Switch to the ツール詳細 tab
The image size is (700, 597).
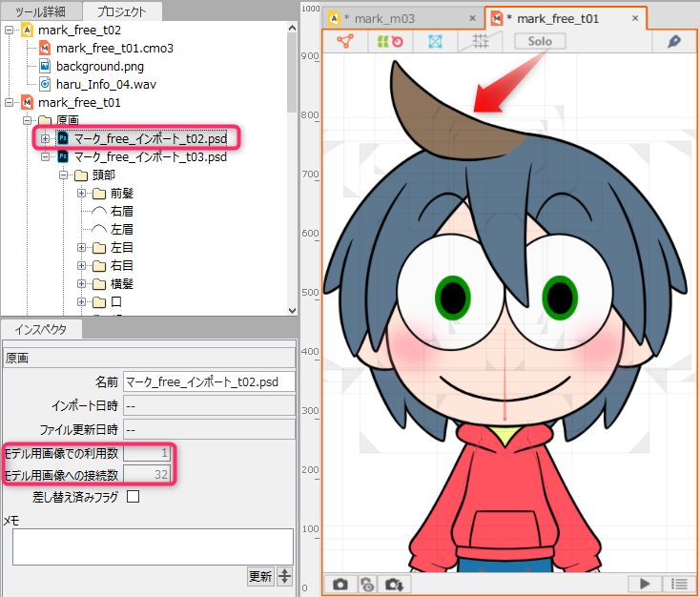pyautogui.click(x=39, y=11)
